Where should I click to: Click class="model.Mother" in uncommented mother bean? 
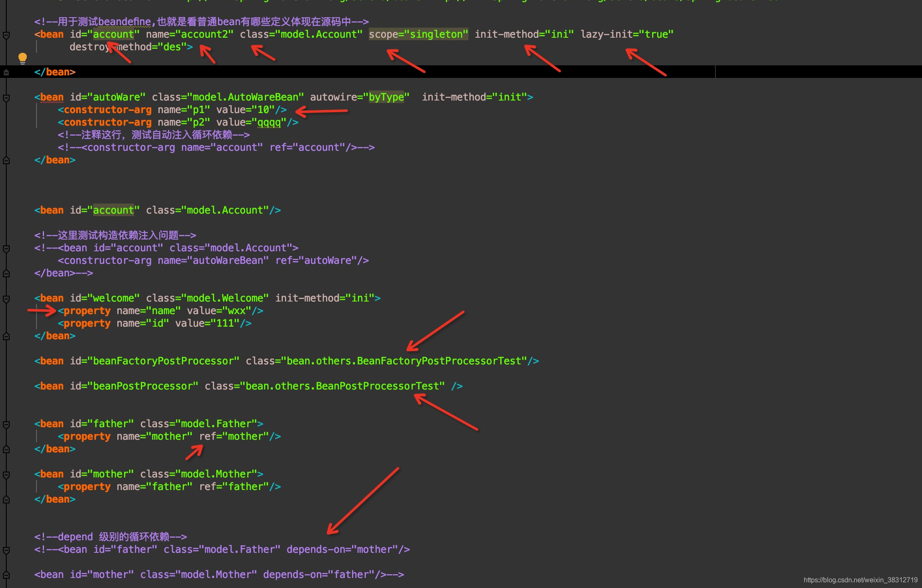pos(199,474)
